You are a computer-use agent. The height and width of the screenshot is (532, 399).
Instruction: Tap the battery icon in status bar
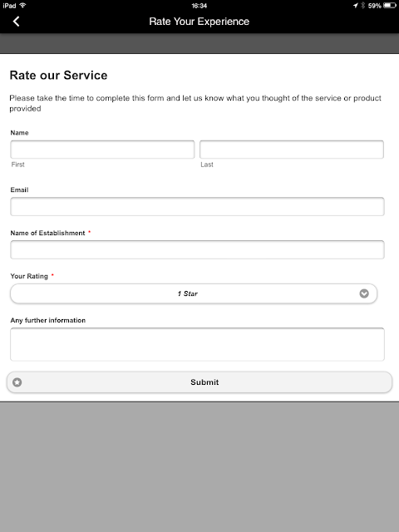point(390,6)
